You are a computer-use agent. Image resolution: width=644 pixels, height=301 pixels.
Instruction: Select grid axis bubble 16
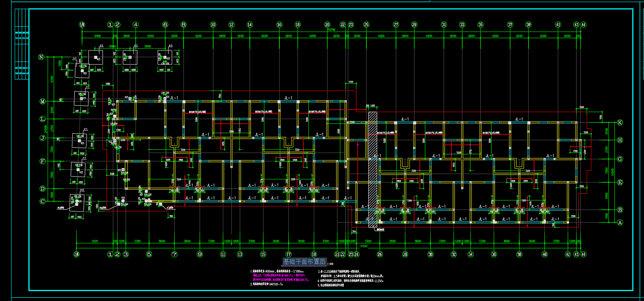[x=279, y=25]
